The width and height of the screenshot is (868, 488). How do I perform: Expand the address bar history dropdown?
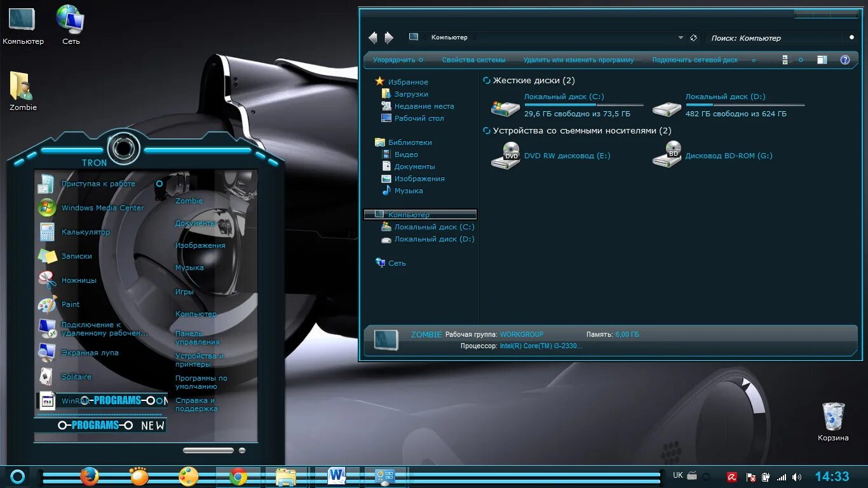coord(681,37)
